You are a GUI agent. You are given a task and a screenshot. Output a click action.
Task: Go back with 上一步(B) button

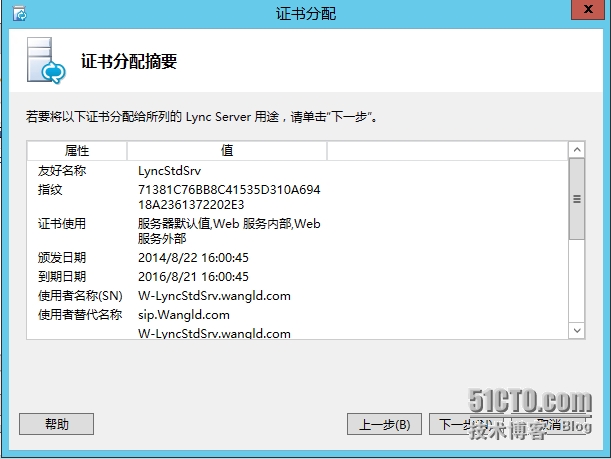click(384, 424)
